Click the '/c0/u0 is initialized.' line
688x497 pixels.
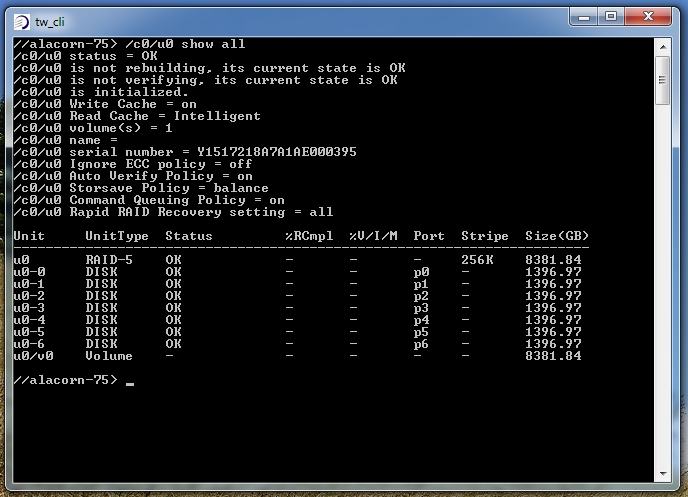pyautogui.click(x=101, y=92)
